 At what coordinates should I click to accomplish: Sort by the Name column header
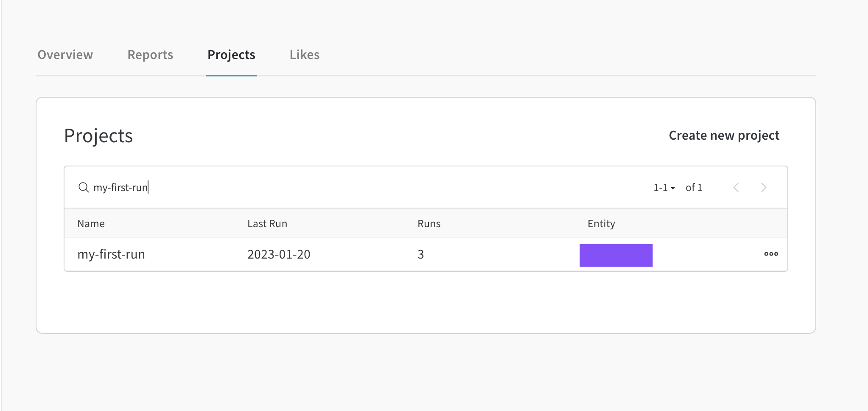[x=91, y=224]
